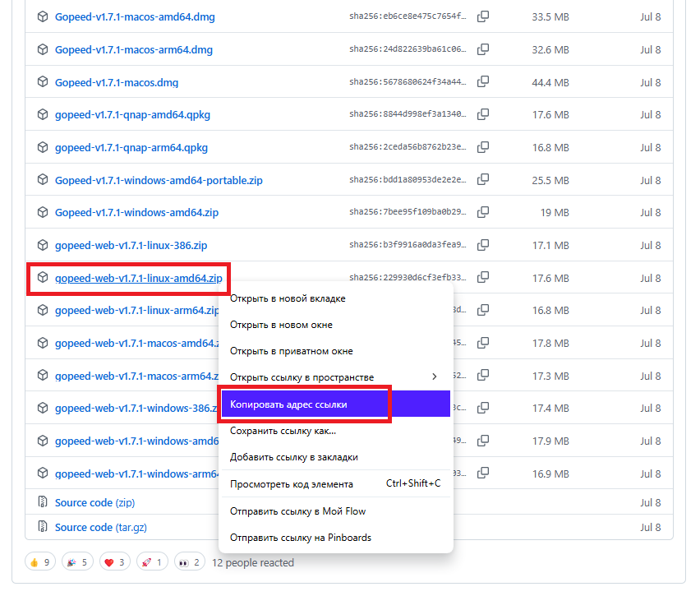Image resolution: width=700 pixels, height=596 pixels.
Task: Toggle eyes reaction with 2
Action: click(x=190, y=562)
